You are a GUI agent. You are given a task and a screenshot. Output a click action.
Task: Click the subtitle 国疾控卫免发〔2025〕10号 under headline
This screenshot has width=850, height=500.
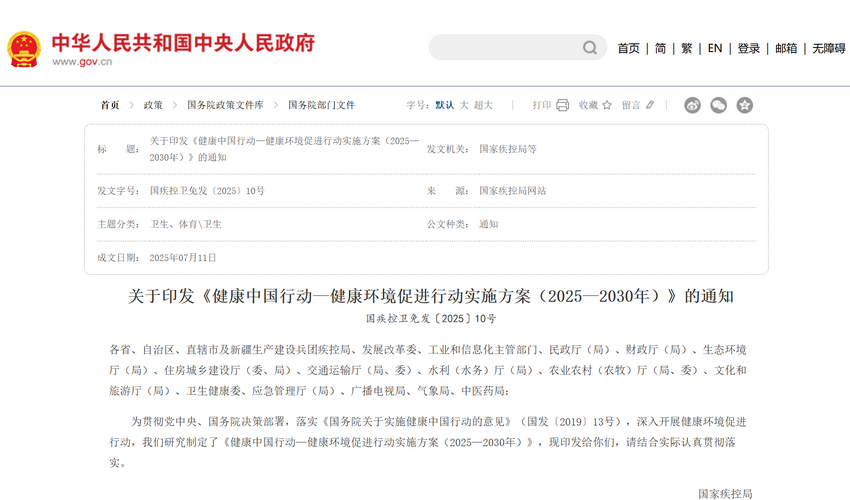click(x=430, y=319)
